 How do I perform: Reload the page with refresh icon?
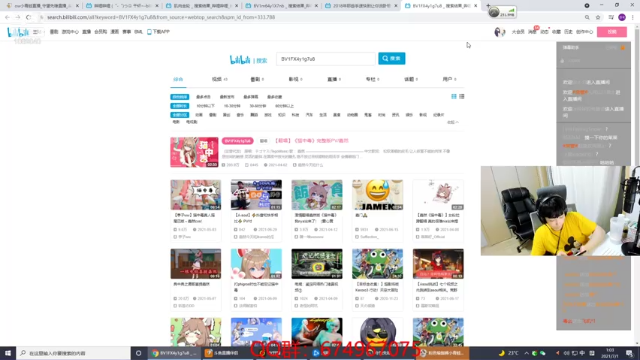(x=28, y=17)
